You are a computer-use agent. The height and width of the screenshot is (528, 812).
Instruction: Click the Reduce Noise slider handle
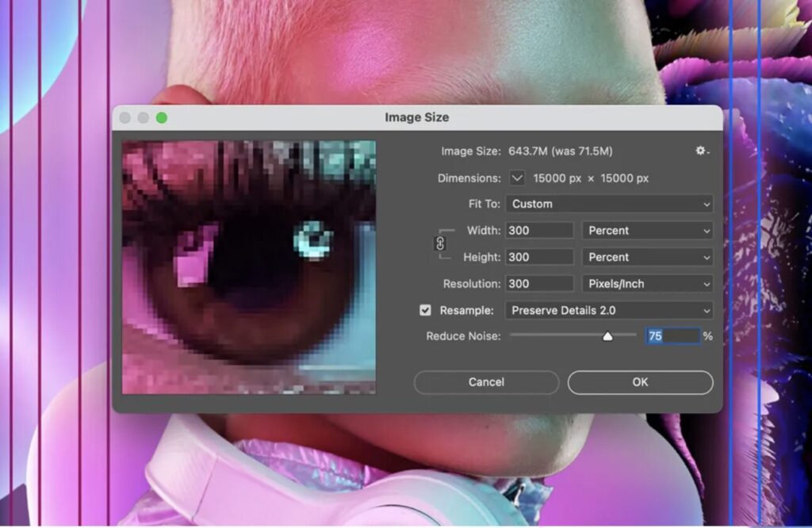tap(607, 336)
